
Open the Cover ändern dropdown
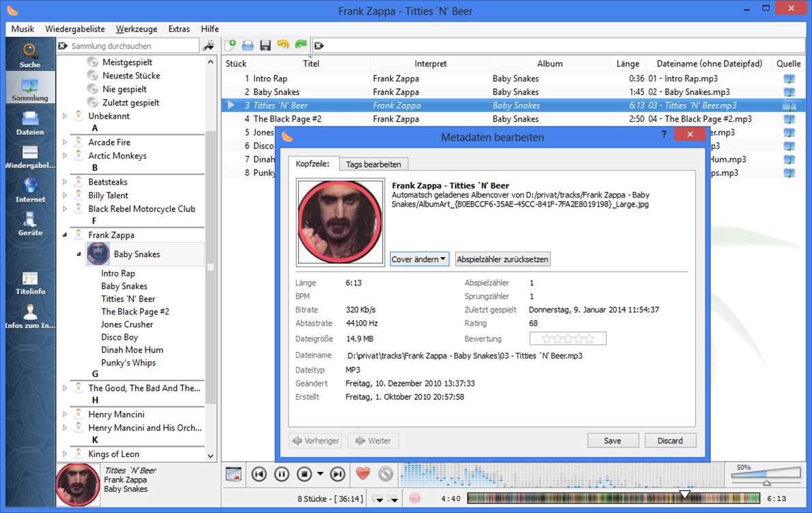tap(419, 259)
